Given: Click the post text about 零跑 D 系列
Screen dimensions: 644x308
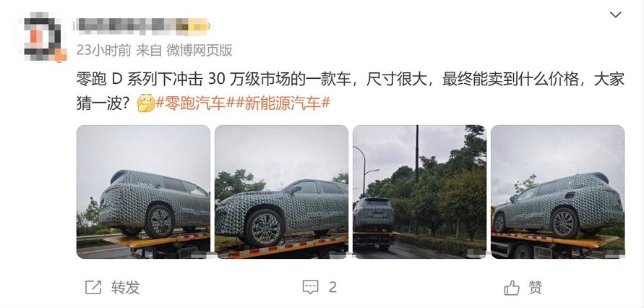Looking at the screenshot, I should (x=350, y=91).
